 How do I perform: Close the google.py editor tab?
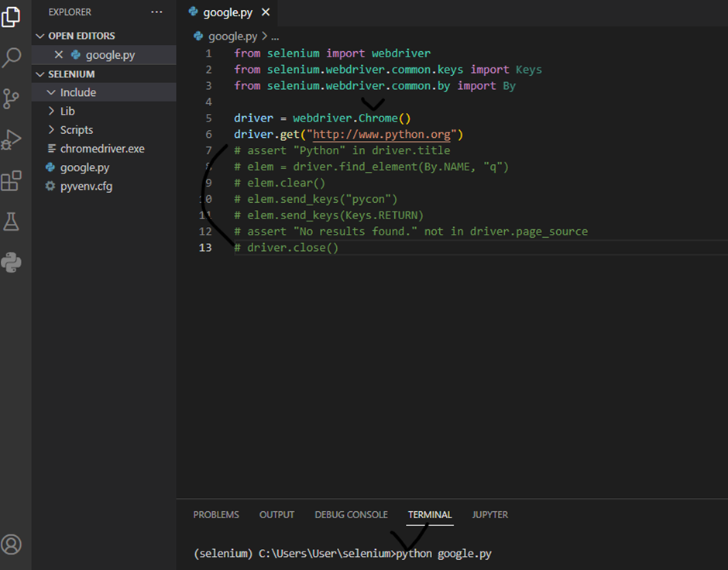click(266, 12)
